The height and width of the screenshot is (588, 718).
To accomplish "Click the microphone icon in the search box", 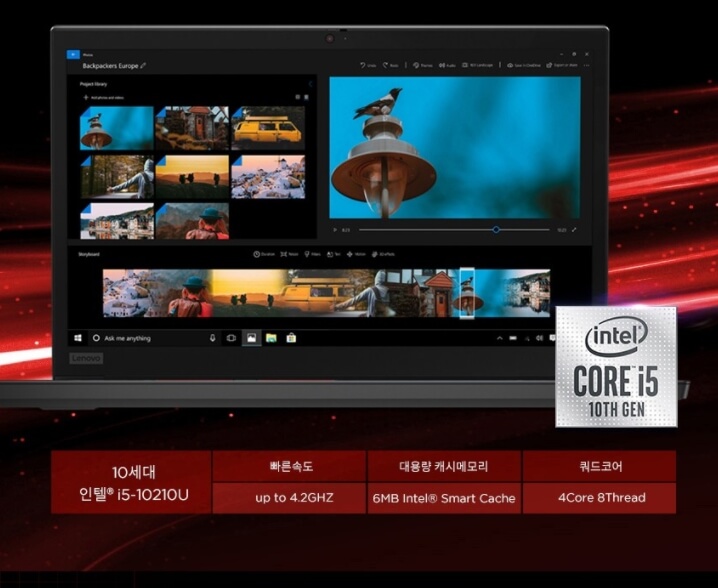I will [212, 338].
